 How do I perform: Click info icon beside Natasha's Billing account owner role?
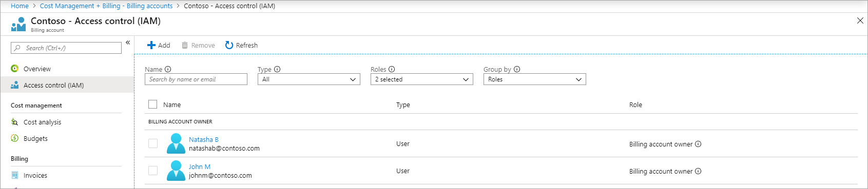tap(698, 144)
